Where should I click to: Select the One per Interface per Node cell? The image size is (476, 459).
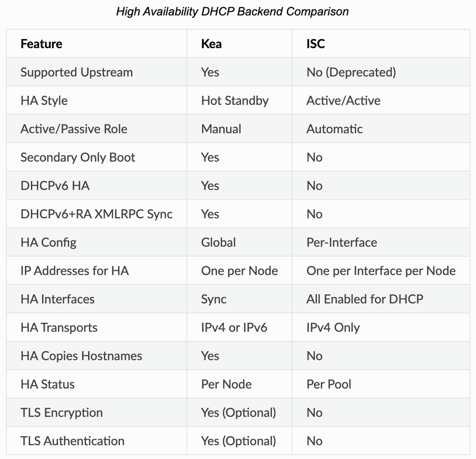pos(381,271)
